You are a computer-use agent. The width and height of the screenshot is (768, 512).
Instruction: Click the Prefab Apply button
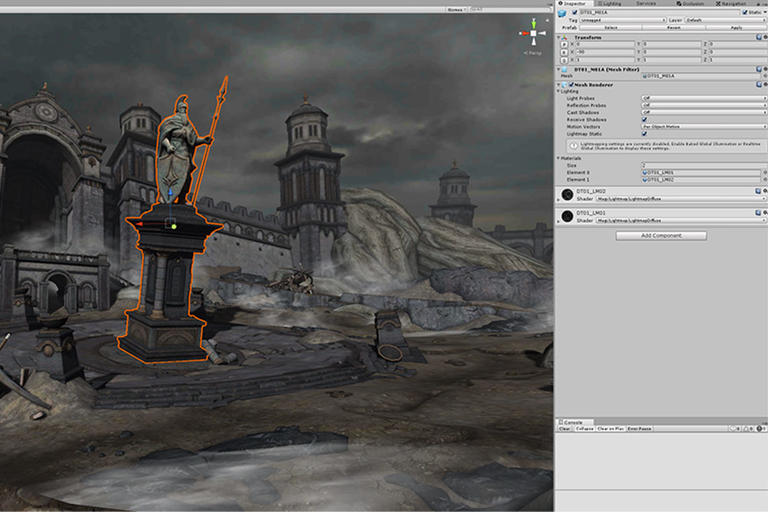[x=737, y=28]
